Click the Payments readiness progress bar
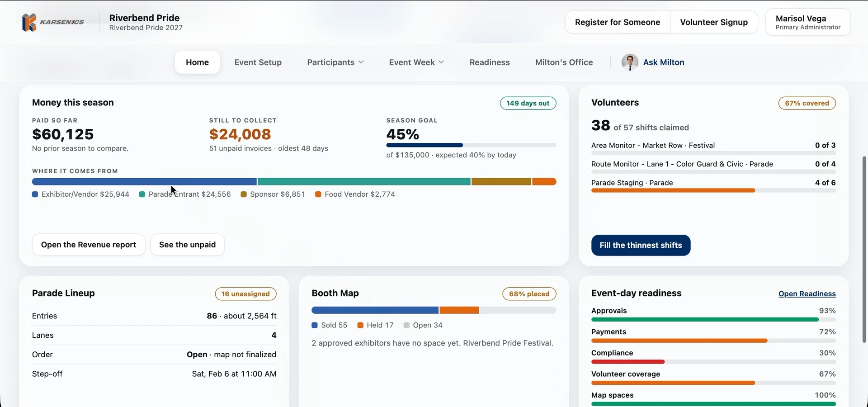This screenshot has height=407, width=868. coord(713,341)
